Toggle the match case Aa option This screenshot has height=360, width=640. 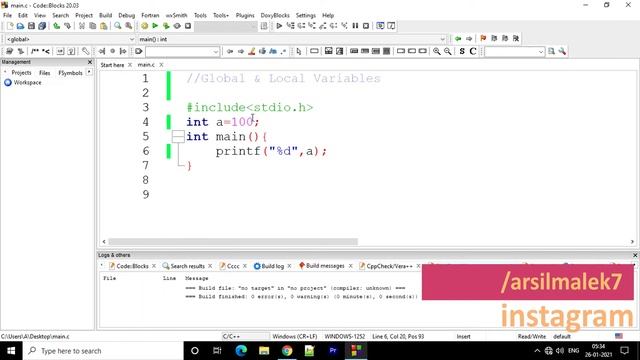click(x=273, y=51)
